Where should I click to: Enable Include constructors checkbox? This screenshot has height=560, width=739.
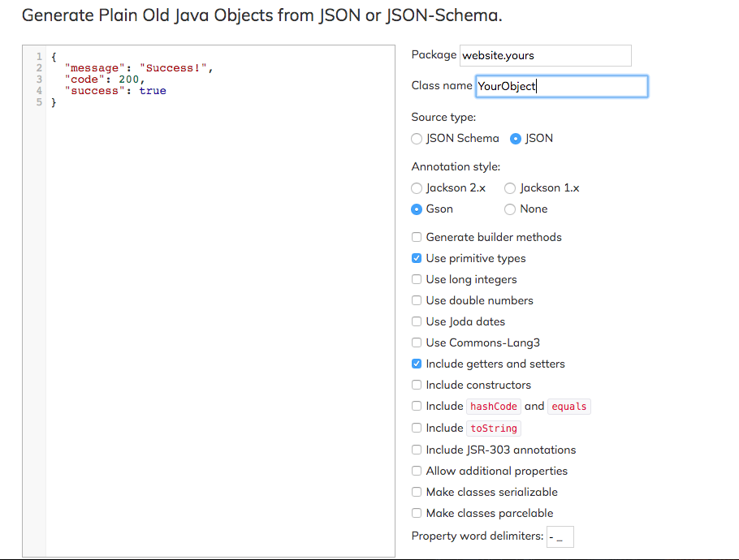[x=417, y=386]
